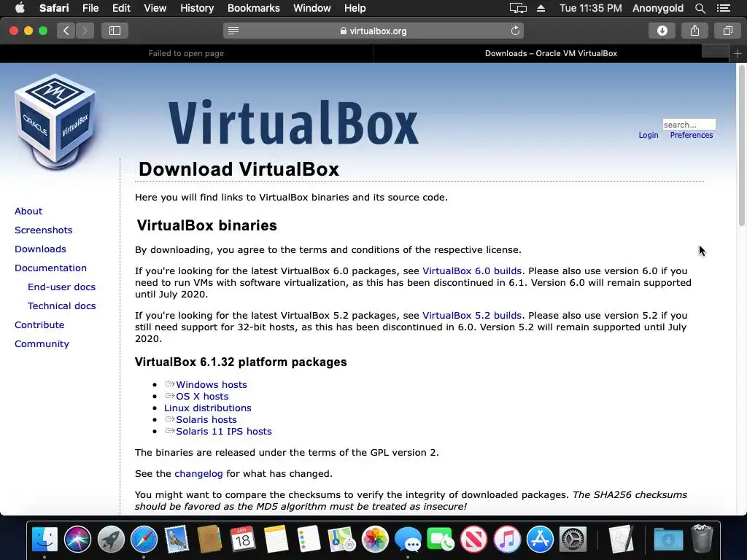Viewport: 747px width, 560px height.
Task: Open About in the sidebar
Action: pos(28,211)
